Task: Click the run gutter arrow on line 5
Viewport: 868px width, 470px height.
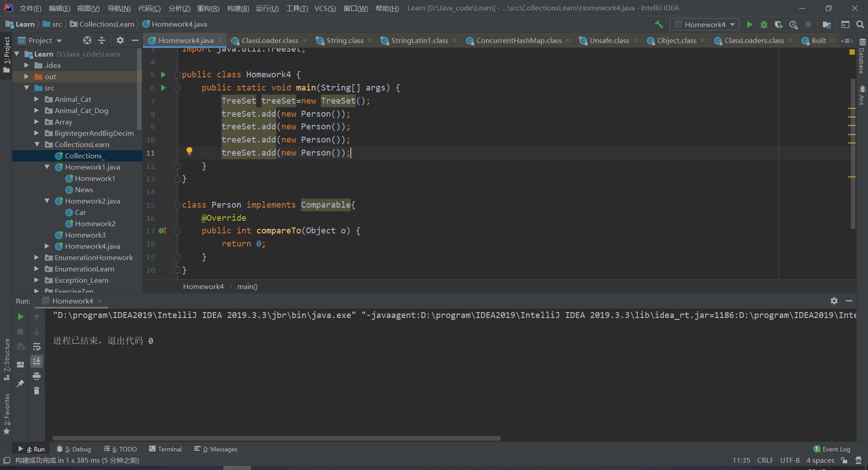Action: 164,75
